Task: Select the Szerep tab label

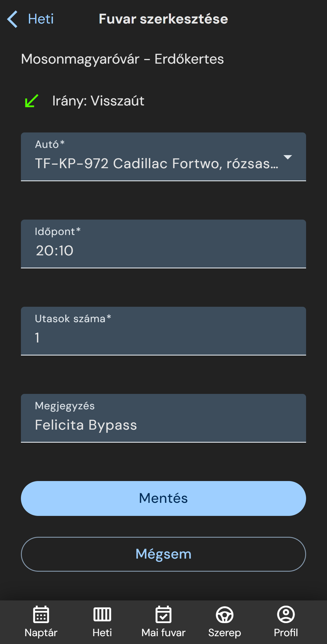Action: coord(224,633)
